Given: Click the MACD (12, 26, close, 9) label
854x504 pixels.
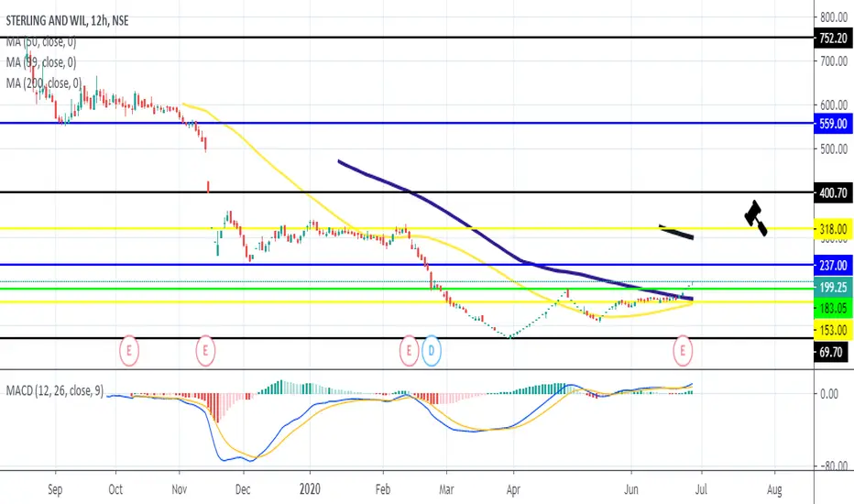Looking at the screenshot, I should tap(54, 390).
